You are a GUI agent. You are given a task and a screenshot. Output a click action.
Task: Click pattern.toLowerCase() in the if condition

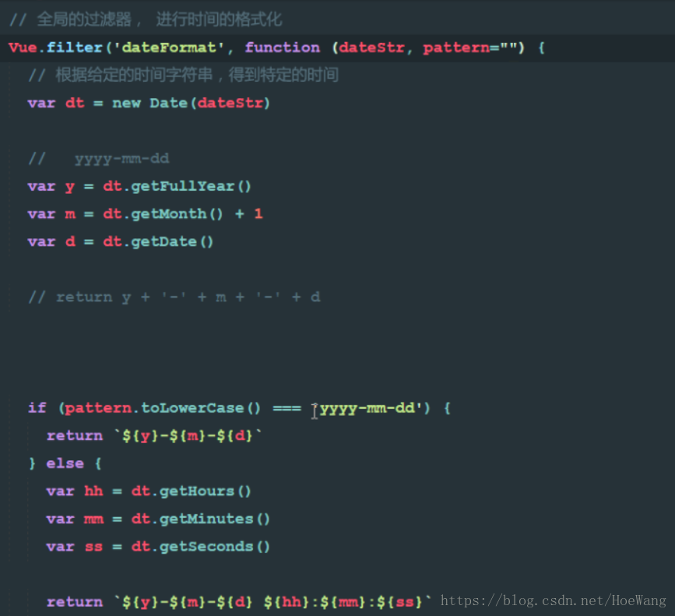163,407
